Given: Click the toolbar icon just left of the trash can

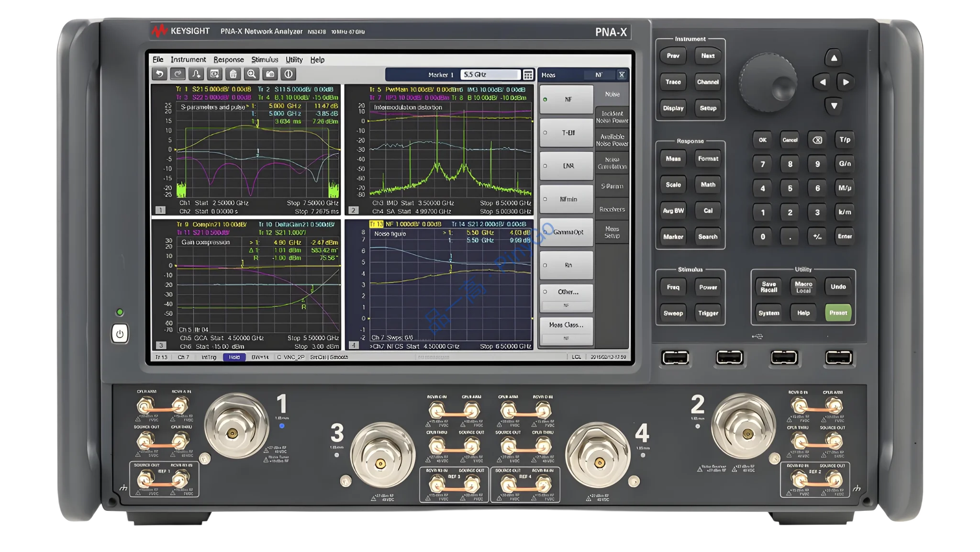Looking at the screenshot, I should (215, 74).
